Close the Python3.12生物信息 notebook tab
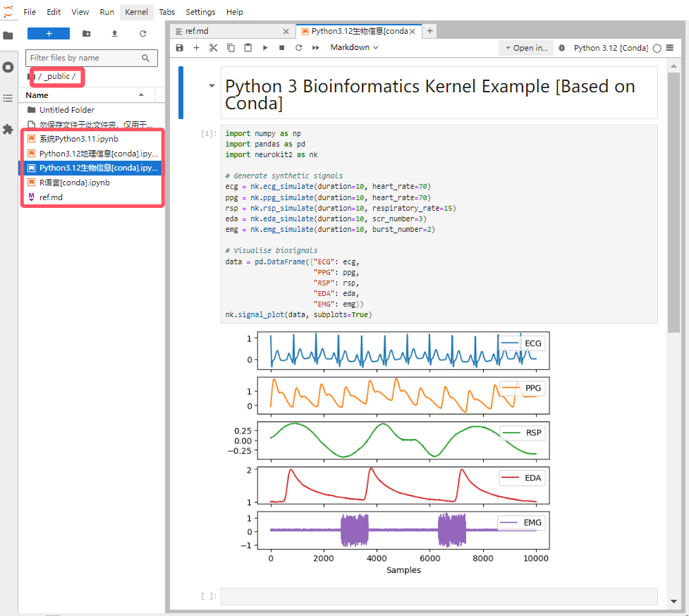The height and width of the screenshot is (616, 689). coord(412,31)
